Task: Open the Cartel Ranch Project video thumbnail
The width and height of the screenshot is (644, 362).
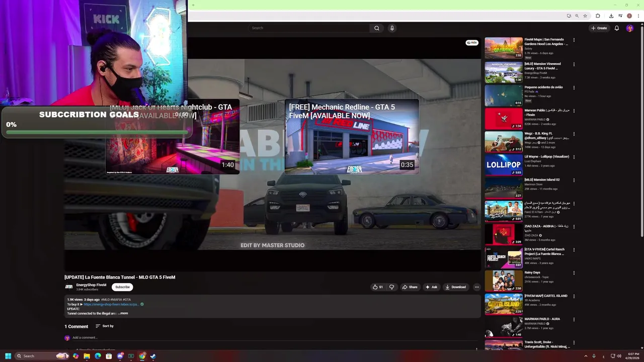Action: click(504, 257)
